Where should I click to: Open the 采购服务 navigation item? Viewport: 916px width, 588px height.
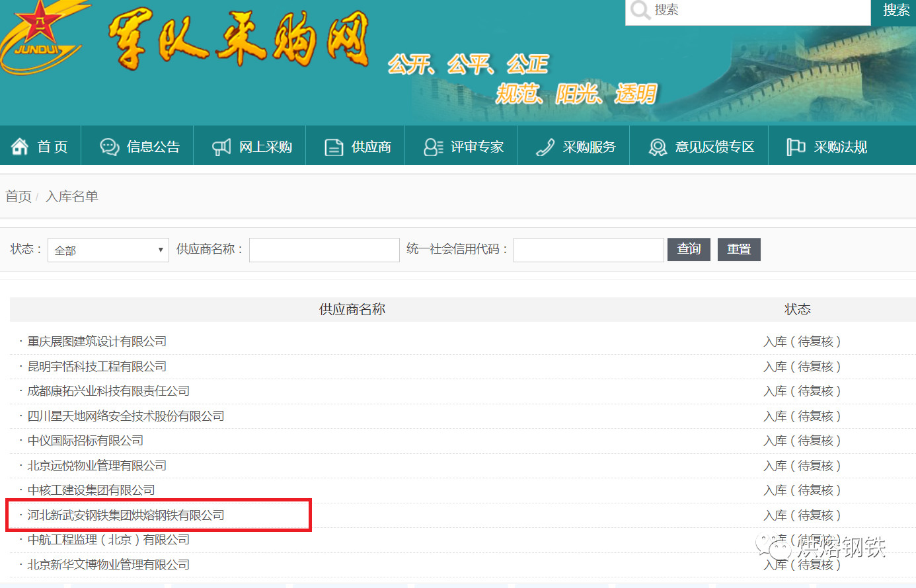click(574, 145)
